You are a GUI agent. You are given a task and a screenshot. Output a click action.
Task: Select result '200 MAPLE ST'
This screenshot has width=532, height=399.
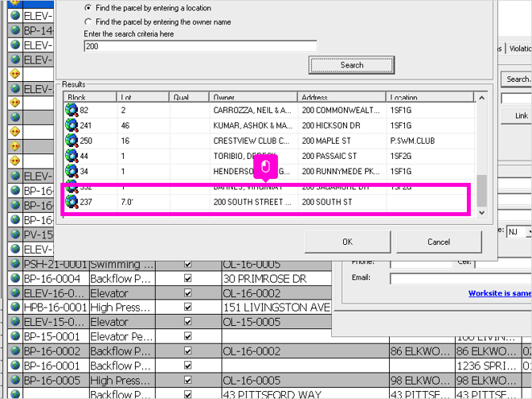tap(326, 141)
